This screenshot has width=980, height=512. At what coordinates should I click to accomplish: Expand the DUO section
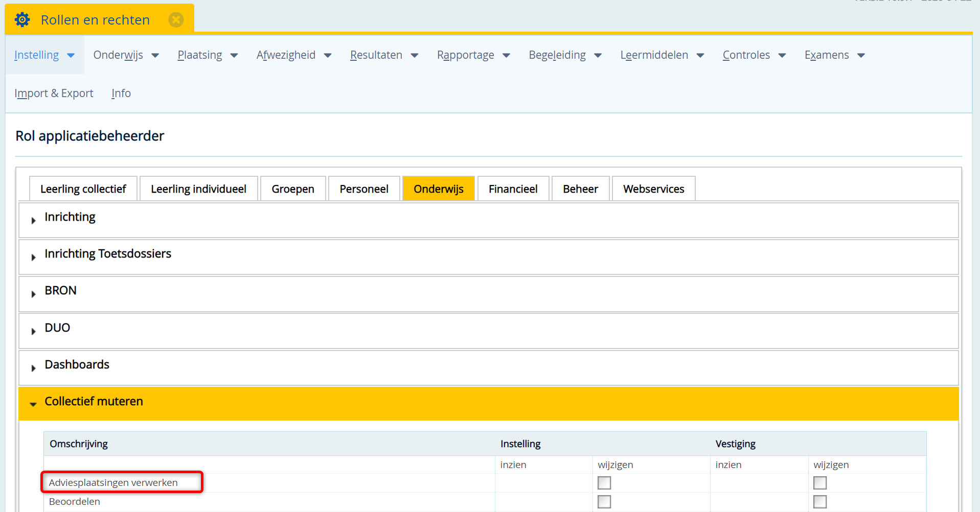point(488,331)
